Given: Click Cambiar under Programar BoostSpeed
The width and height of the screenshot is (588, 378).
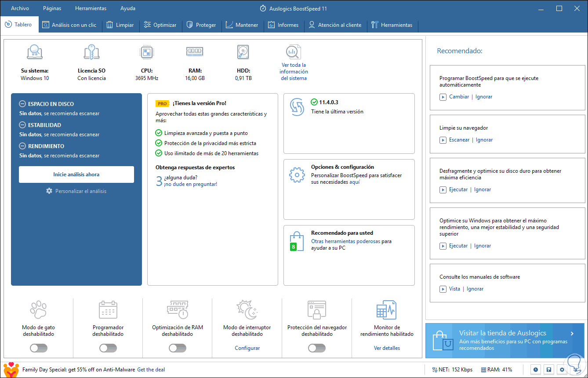Looking at the screenshot, I should click(x=459, y=97).
